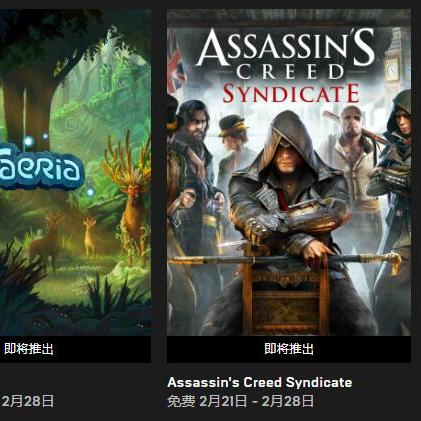
Task: Click the wooden chair back on cover
Action: 286,297
